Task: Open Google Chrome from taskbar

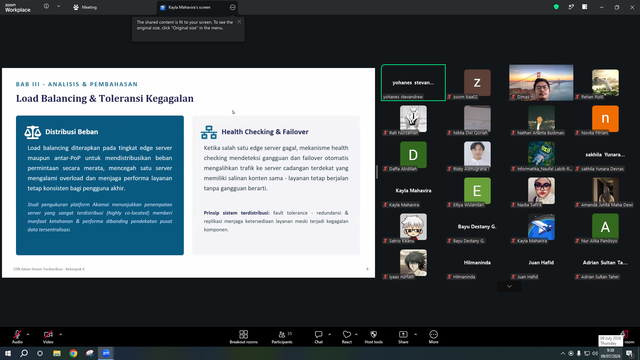Action: coord(73,353)
